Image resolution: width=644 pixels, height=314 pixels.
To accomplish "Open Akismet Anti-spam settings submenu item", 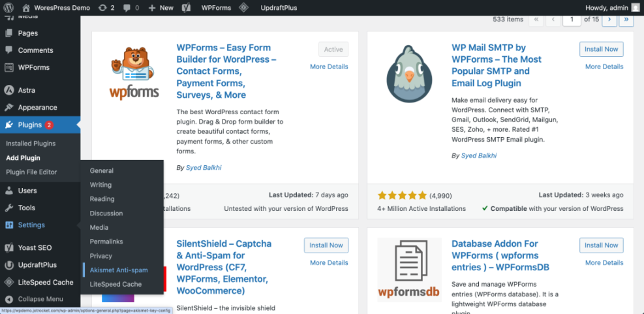I will click(119, 270).
